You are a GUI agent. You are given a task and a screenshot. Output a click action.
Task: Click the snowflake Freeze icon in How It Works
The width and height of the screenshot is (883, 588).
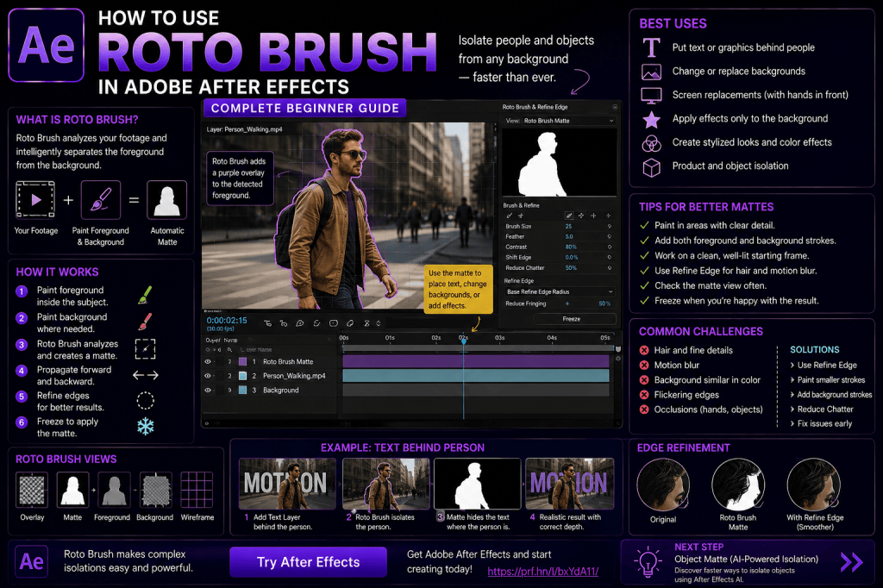[145, 427]
